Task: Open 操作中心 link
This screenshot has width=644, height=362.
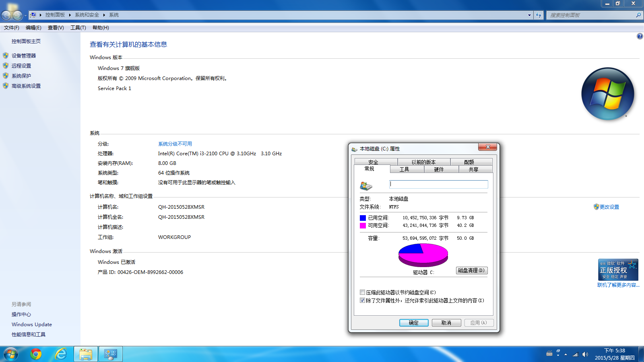Action: coord(21,314)
